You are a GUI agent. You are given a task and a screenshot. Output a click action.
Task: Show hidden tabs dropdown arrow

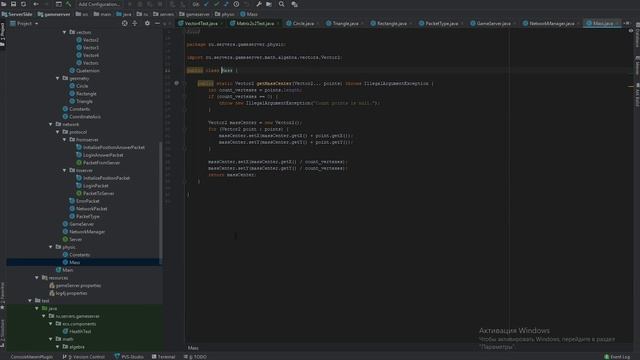[627, 24]
